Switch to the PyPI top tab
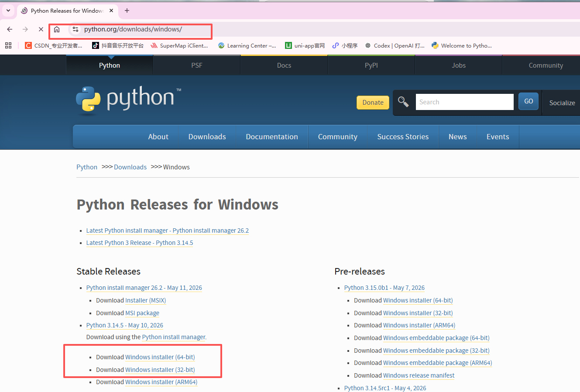The height and width of the screenshot is (392, 580). (371, 65)
